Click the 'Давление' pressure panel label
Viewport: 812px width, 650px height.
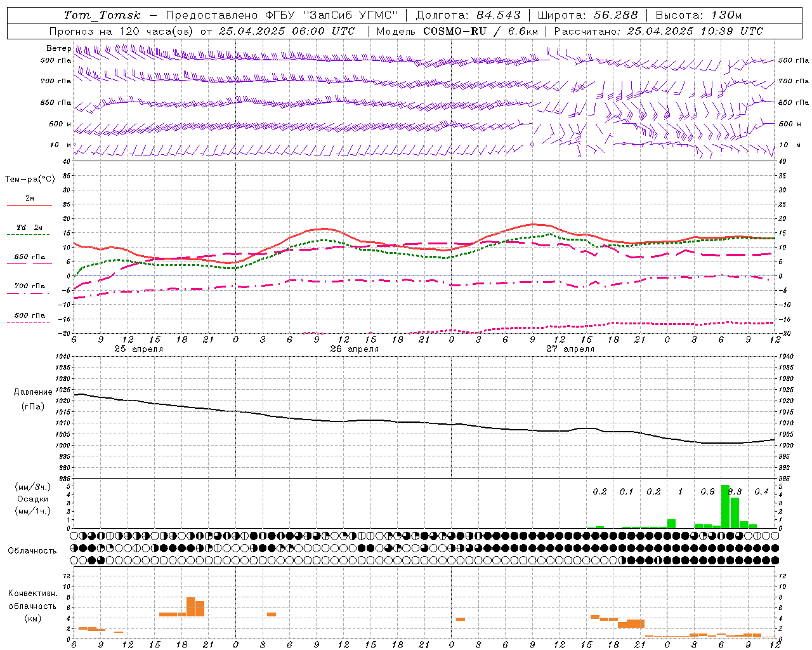pos(33,392)
